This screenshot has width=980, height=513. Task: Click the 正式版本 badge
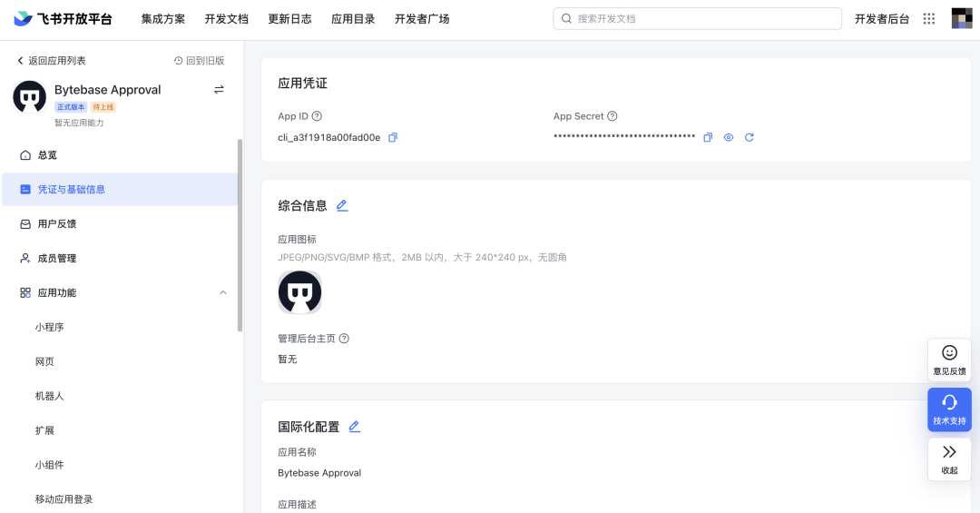coord(71,107)
